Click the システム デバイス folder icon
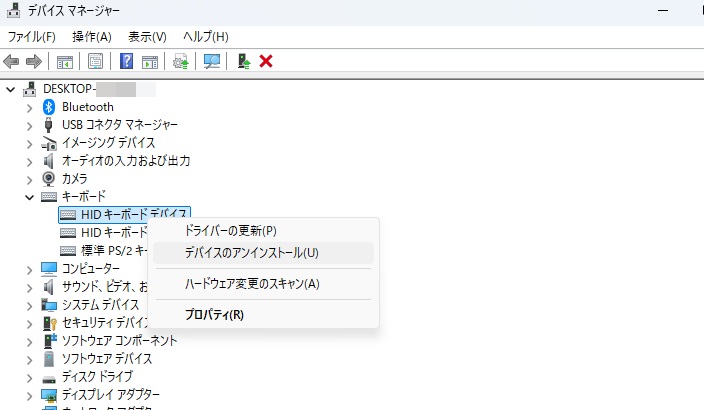 click(49, 305)
